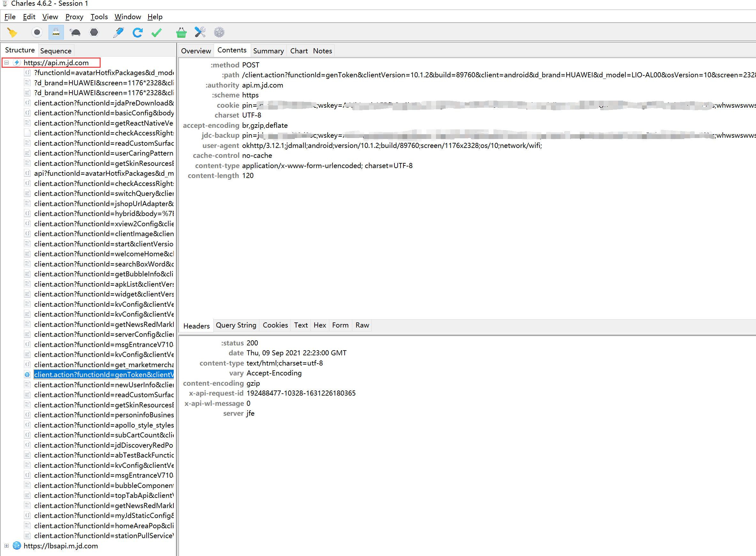756x556 pixels.
Task: Select the functionId=hybrid request
Action: pos(103,214)
